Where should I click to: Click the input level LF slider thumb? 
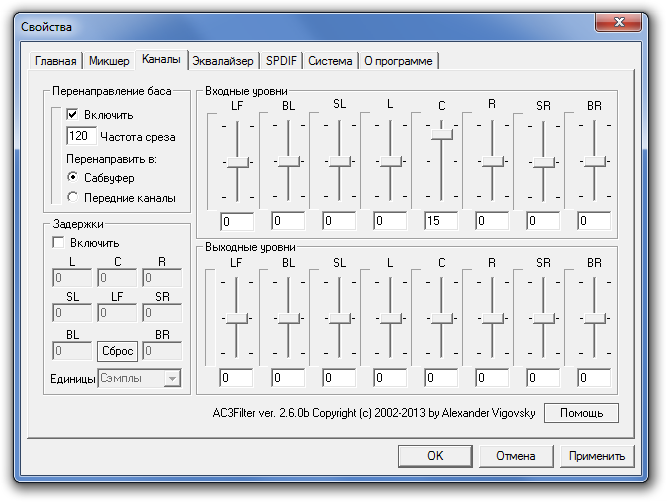(237, 163)
